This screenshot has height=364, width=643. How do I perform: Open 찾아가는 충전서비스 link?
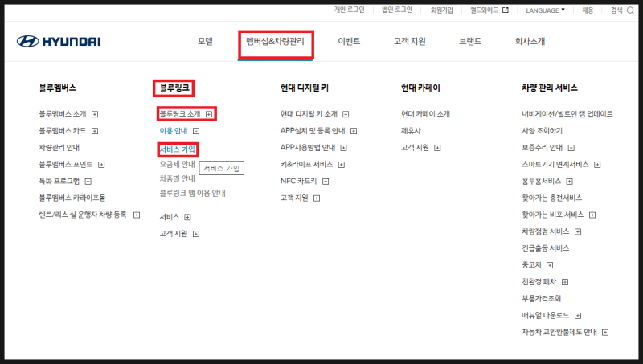pos(551,198)
